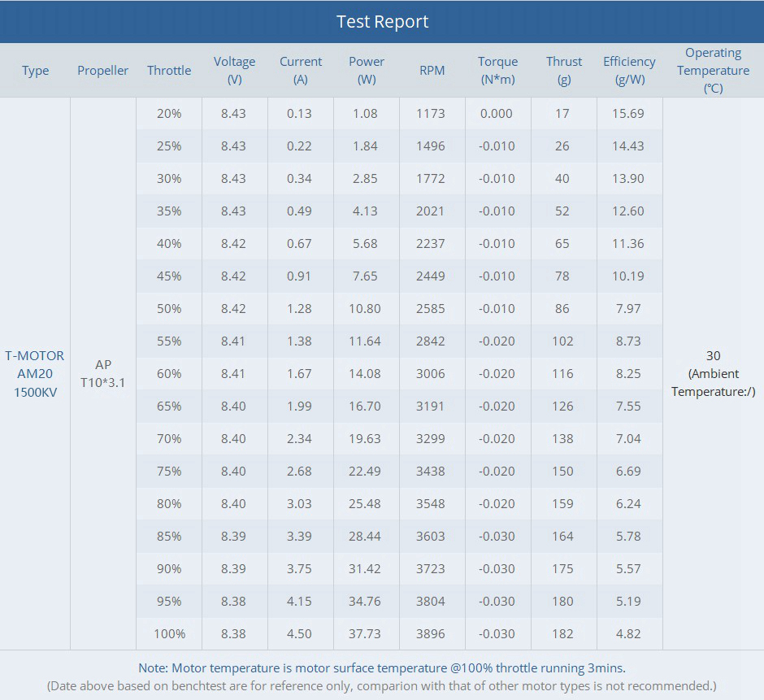The image size is (764, 700).
Task: Select RPM value 2585 at 50% throttle
Action: click(431, 309)
